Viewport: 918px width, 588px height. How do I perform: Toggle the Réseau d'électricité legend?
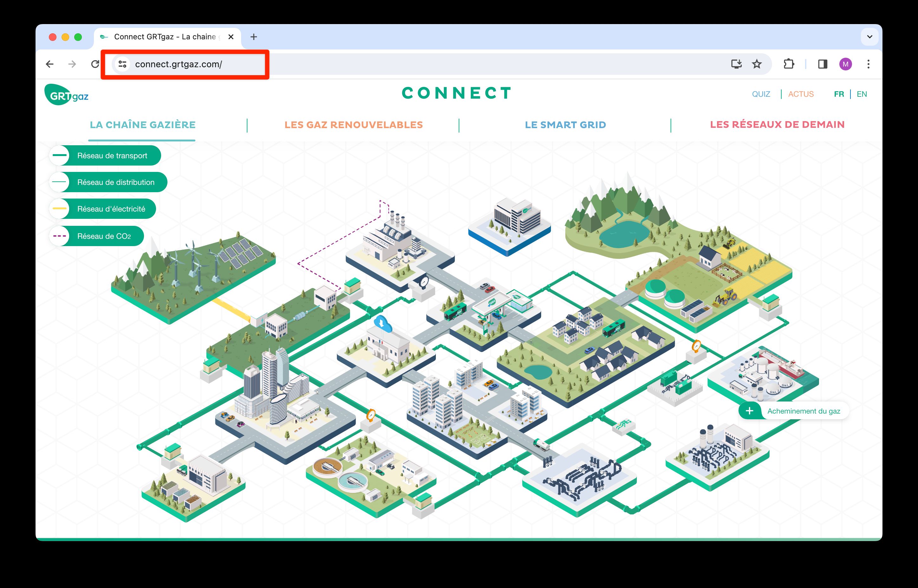tap(103, 209)
